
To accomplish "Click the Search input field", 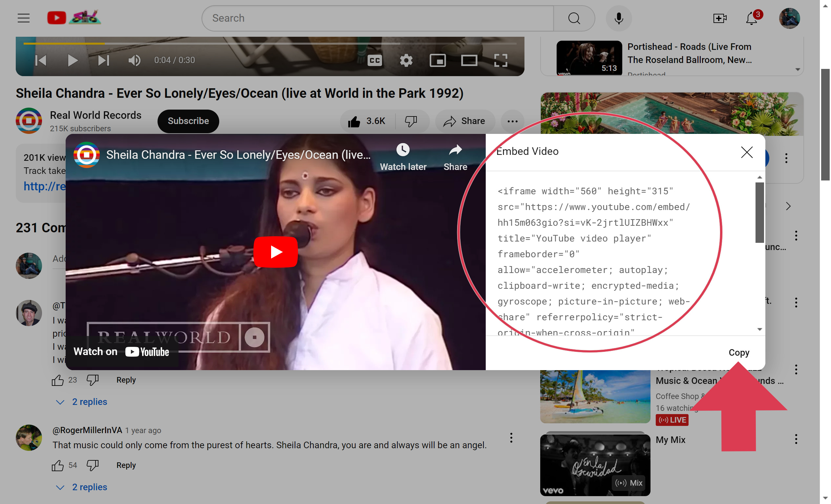I will pyautogui.click(x=378, y=18).
